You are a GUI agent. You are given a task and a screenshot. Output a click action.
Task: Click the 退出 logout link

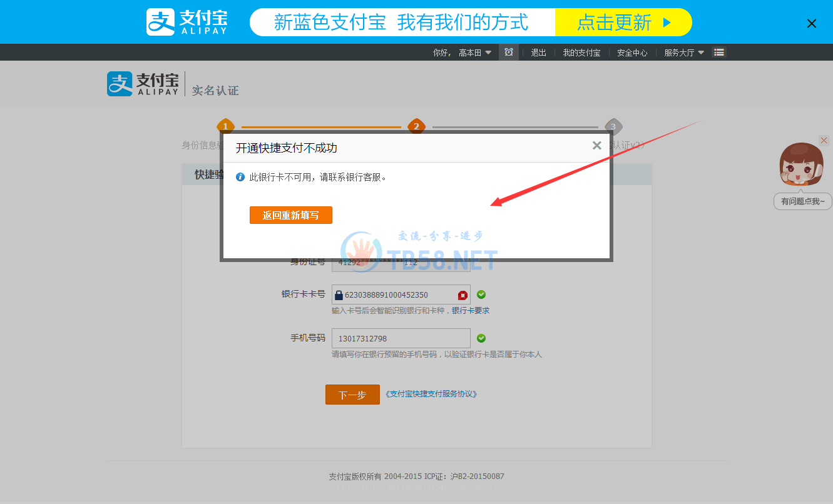539,53
